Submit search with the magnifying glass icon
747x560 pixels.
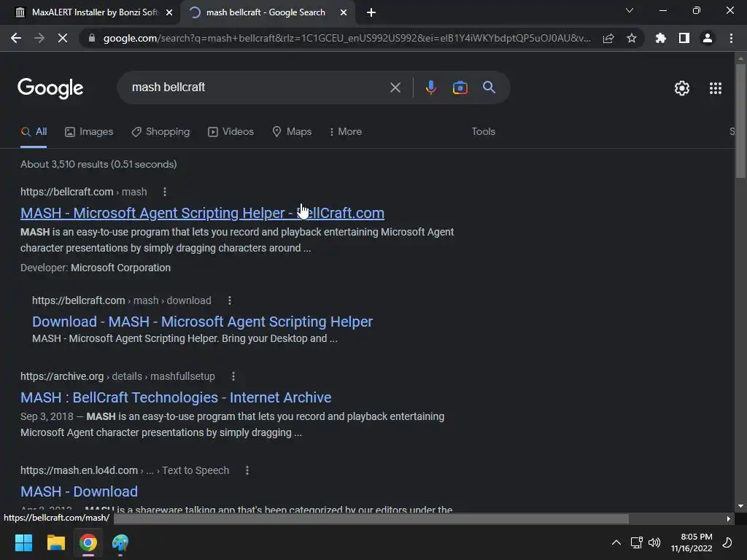coord(489,87)
